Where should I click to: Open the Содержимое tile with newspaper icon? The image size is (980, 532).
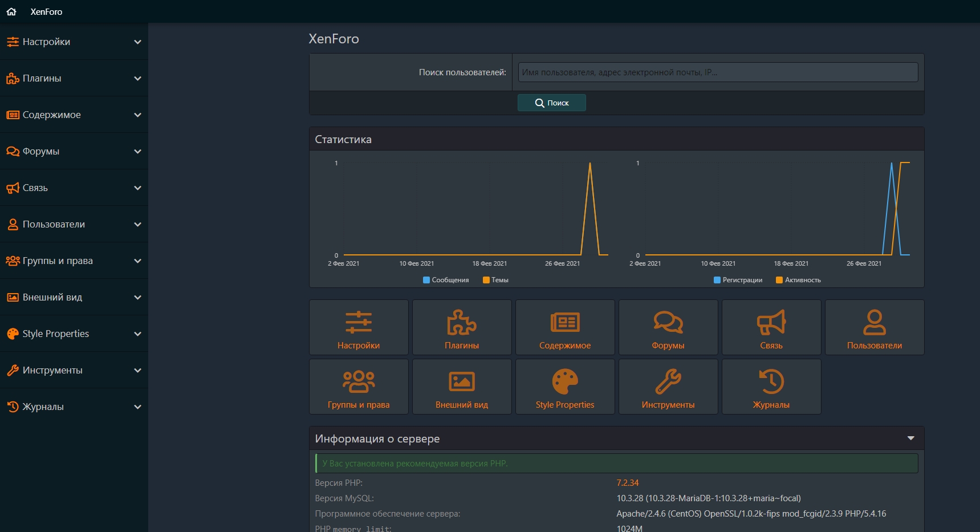pyautogui.click(x=565, y=327)
